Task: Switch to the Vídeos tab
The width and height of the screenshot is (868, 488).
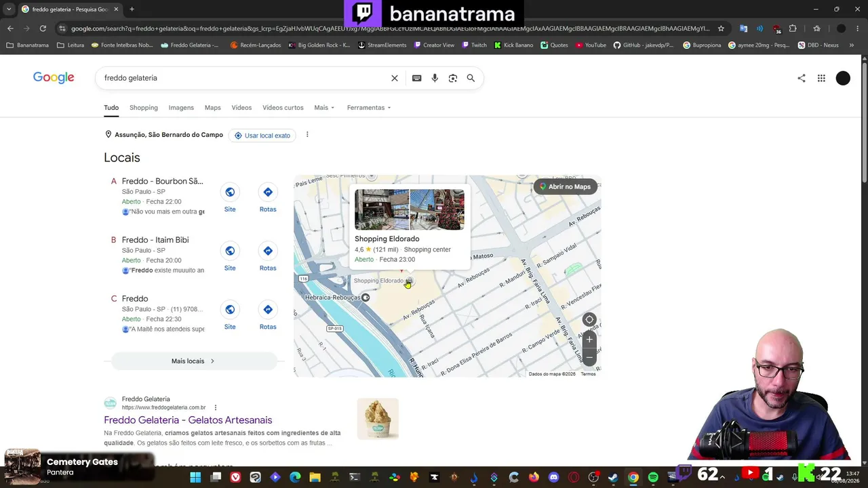Action: 241,108
